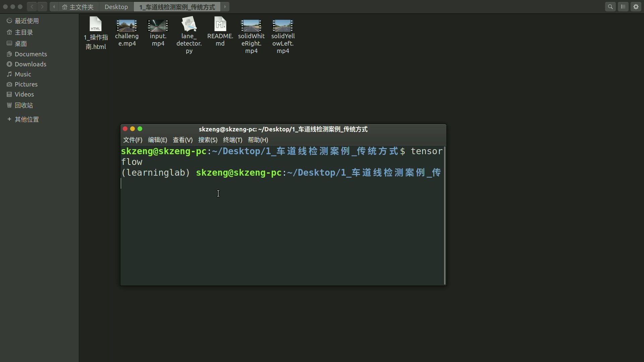This screenshot has height=362, width=644.
Task: Open Documents in the sidebar
Action: coord(39,54)
